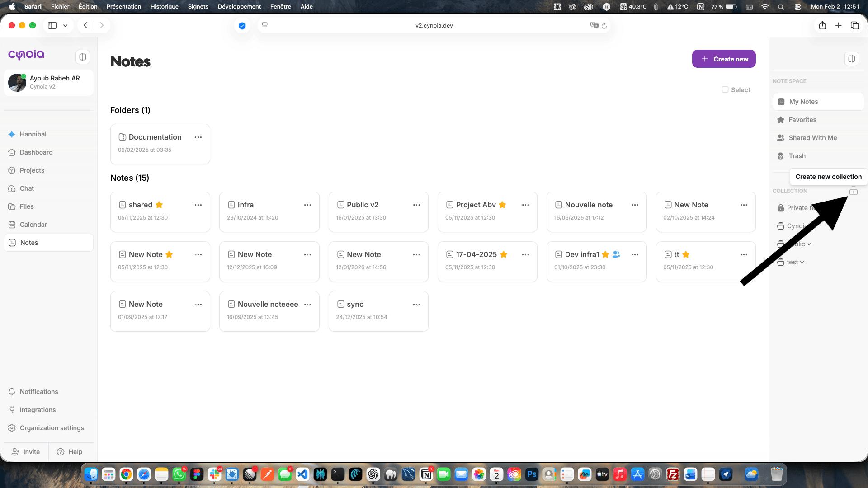
Task: Toggle the right panel collapse icon
Action: [x=851, y=59]
